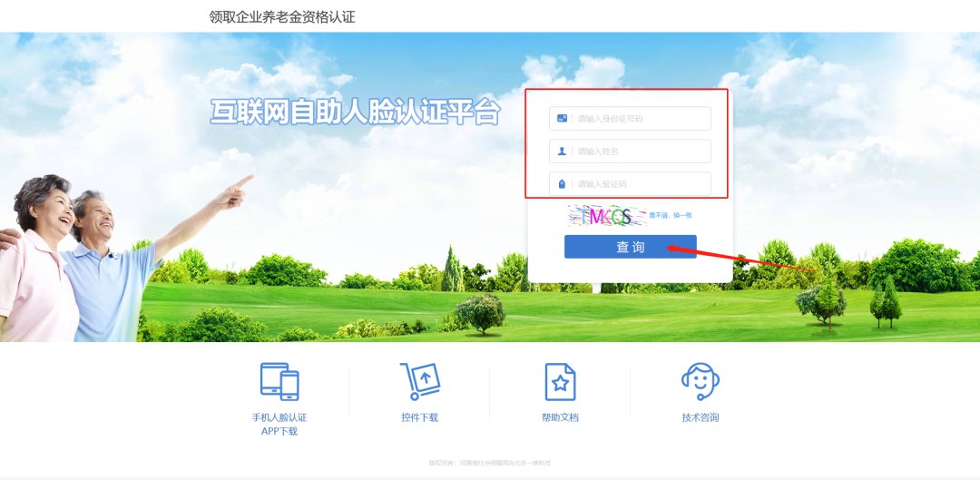The image size is (980, 480).
Task: Refresh captcha via 看不清，换一张 link
Action: 671,216
